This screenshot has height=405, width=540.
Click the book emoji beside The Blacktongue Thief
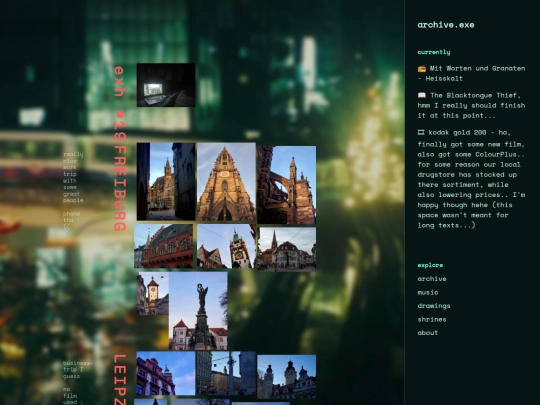coord(422,95)
